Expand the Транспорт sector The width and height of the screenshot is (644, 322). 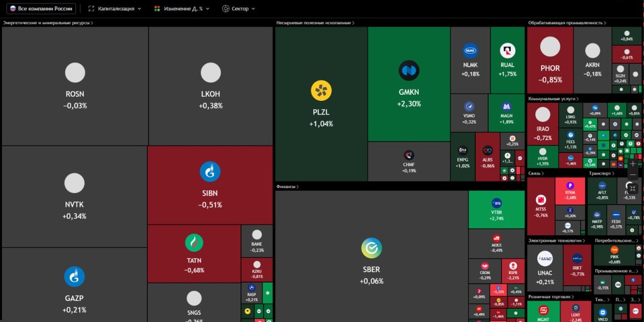602,174
